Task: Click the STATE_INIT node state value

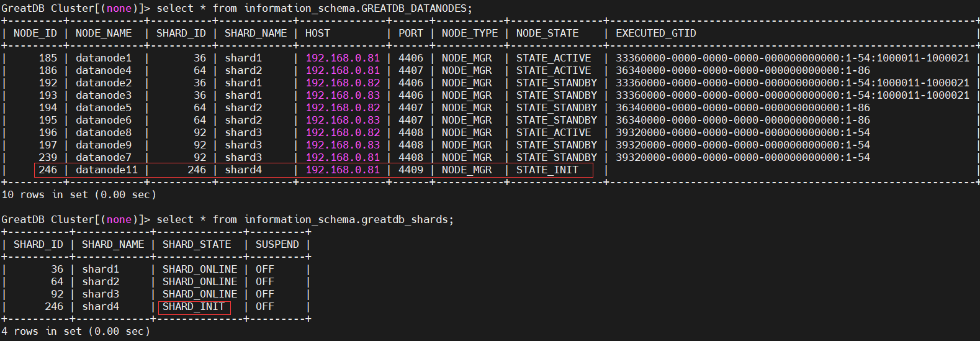Action: [x=547, y=170]
